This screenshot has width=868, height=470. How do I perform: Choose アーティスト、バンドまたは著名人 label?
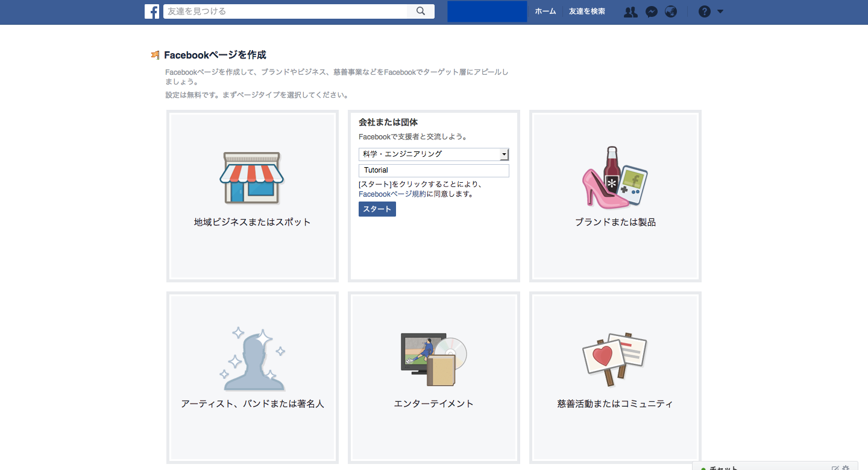[x=253, y=404]
